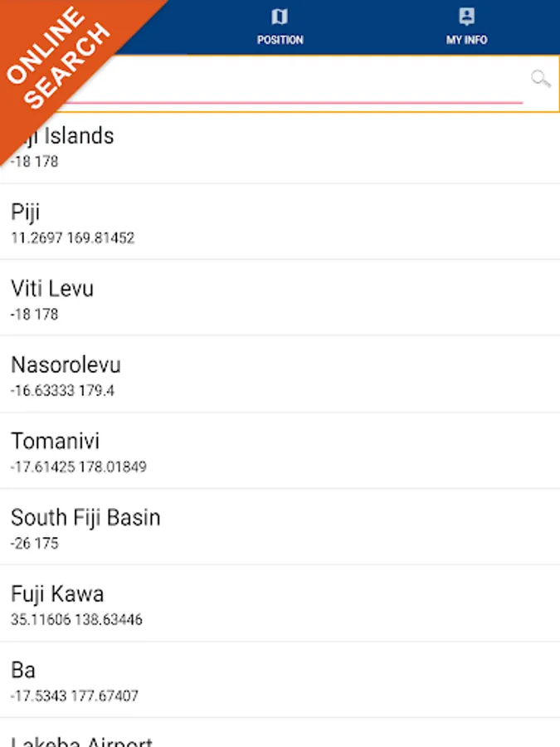Viewport: 560px width, 747px height.
Task: Select the Lakeba Airport result
Action: click(81, 739)
